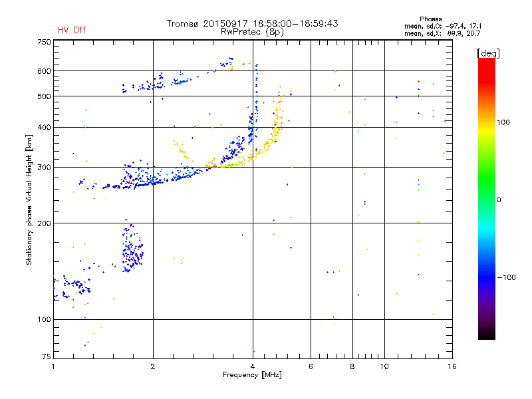
Task: Click the x-axis tick label '2'
Action: pyautogui.click(x=153, y=366)
